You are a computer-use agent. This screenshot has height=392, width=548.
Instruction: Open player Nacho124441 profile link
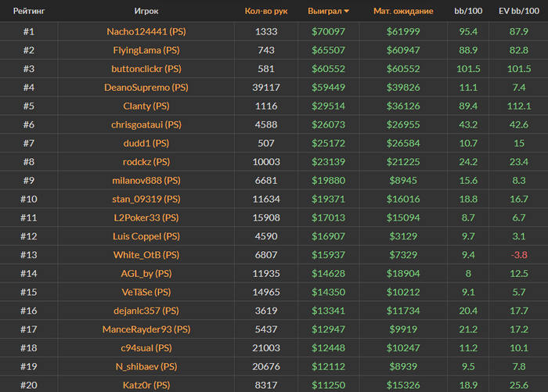146,31
